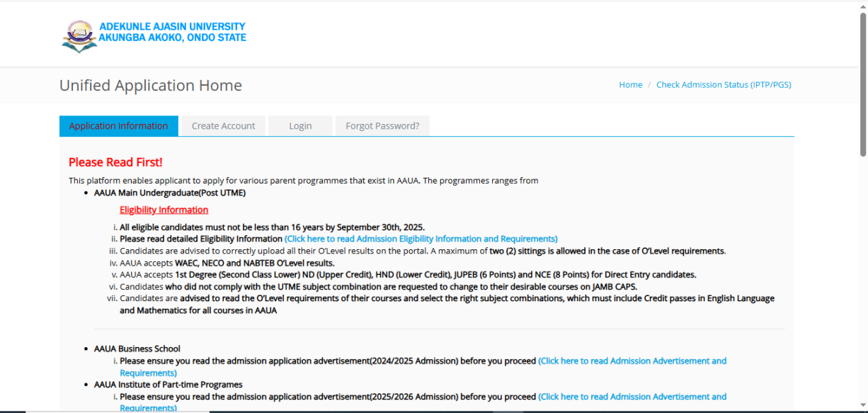Open Part-time Programmes Admission Advertisement link
This screenshot has height=413, width=868.
pos(632,397)
